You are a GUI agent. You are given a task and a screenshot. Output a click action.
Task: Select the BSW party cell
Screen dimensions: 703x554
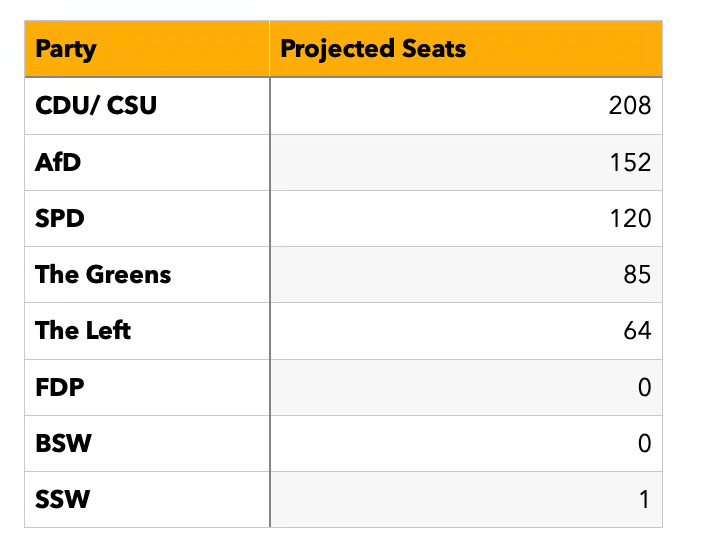coord(147,443)
